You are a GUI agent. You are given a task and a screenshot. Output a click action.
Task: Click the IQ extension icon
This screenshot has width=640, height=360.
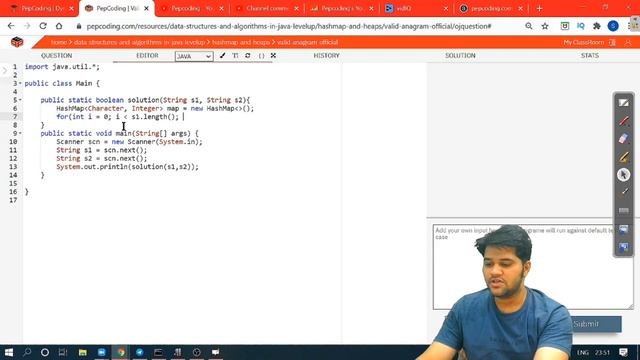[580, 26]
